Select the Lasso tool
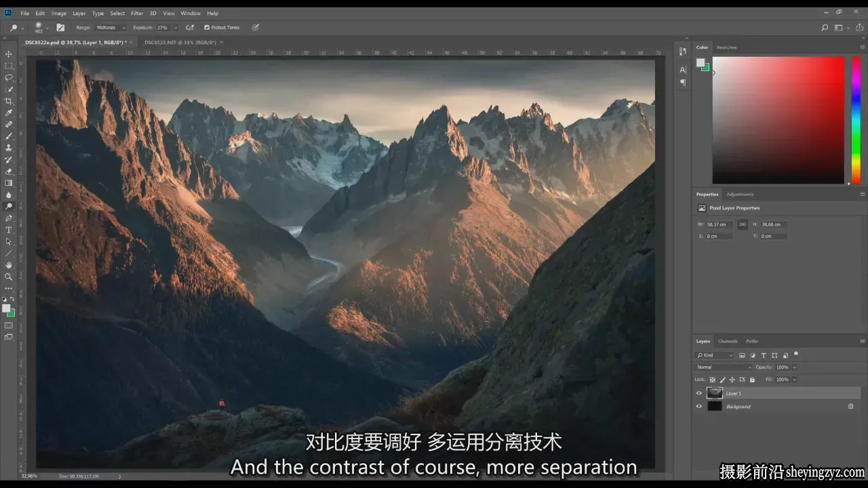 point(9,77)
